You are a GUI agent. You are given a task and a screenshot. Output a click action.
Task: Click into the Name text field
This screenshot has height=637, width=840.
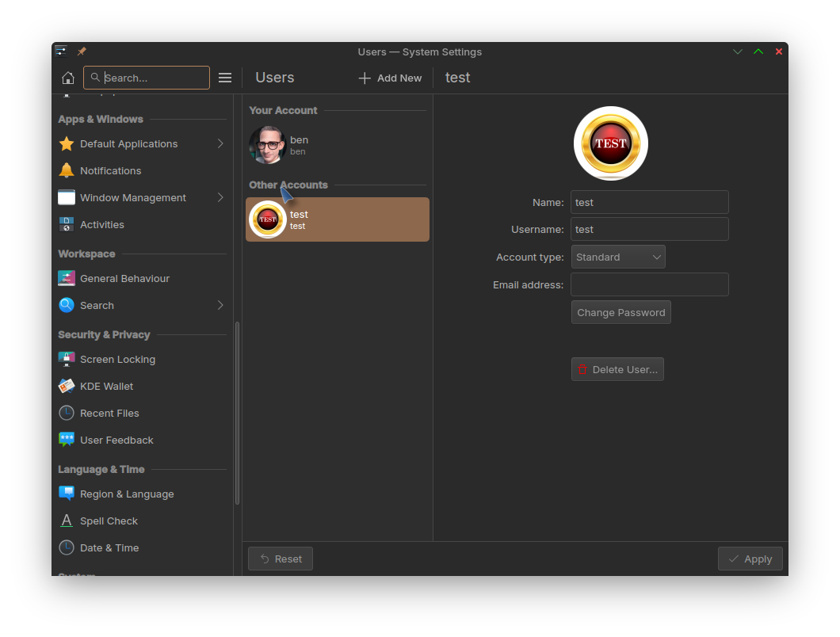(649, 202)
